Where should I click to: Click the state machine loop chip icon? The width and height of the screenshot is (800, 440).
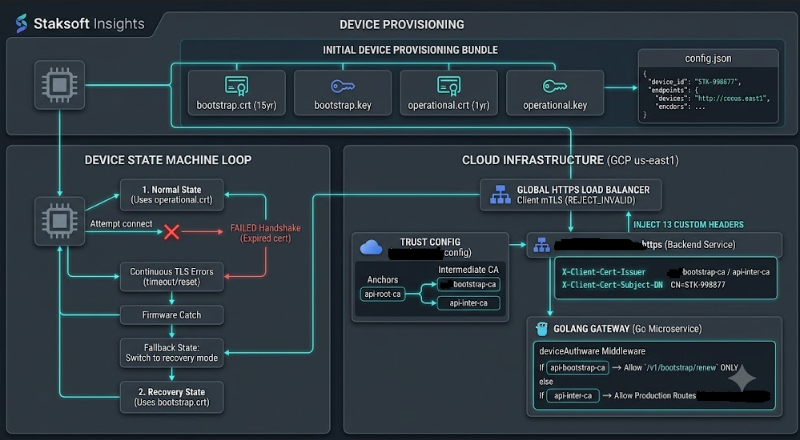point(59,221)
